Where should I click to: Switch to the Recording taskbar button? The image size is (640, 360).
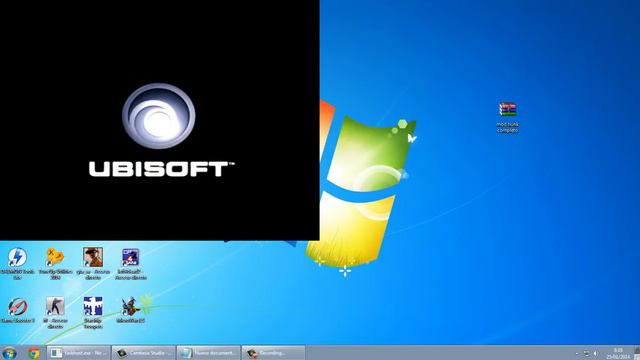[x=273, y=353]
